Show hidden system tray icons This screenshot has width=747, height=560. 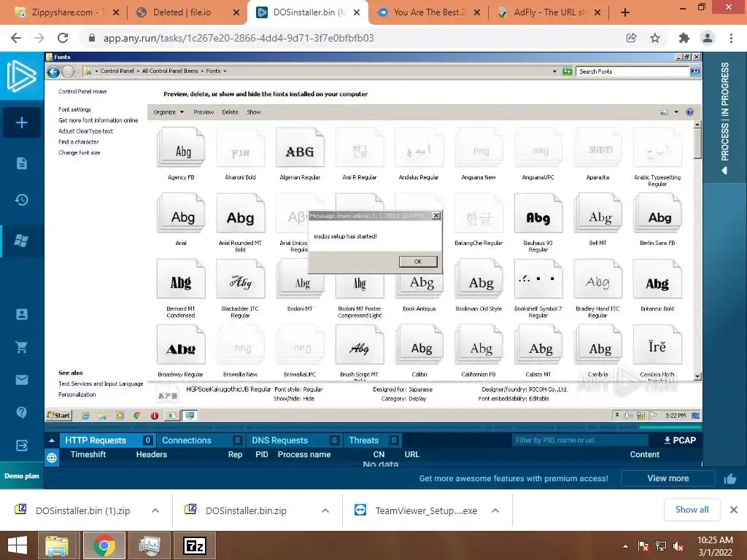click(x=625, y=546)
